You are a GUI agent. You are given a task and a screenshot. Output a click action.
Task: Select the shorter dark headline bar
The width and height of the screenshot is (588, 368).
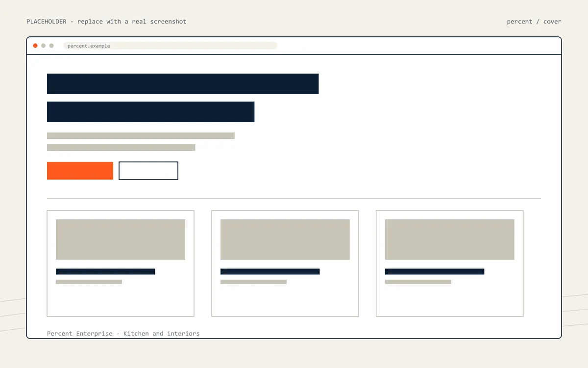tap(150, 112)
